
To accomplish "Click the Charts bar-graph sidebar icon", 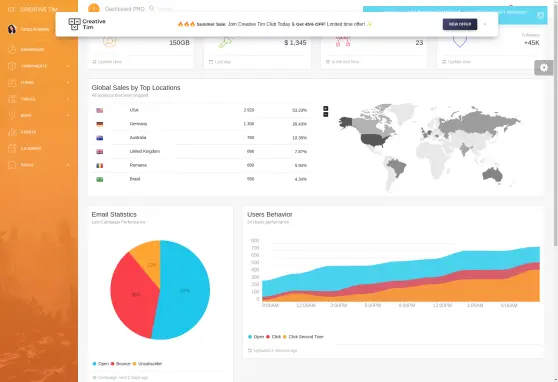I will tap(12, 132).
